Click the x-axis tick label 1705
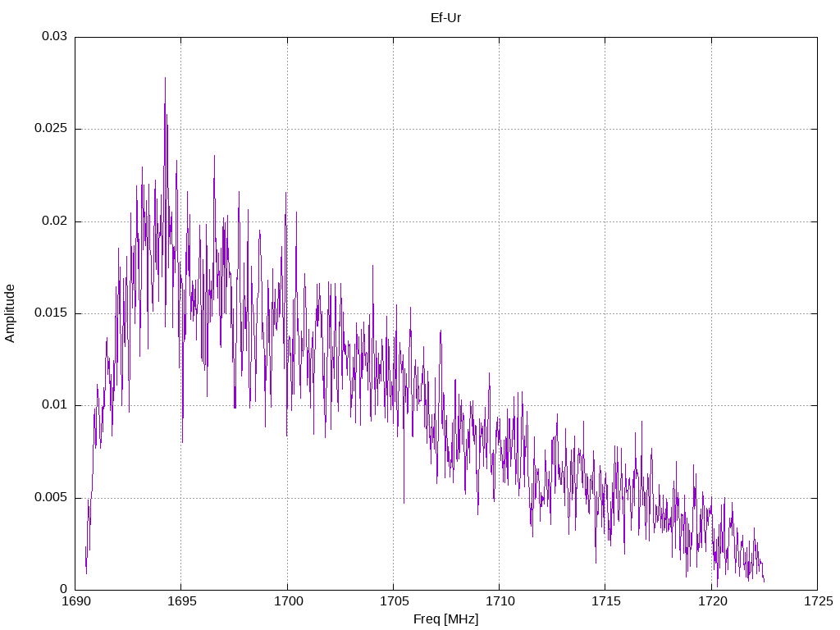 (394, 601)
